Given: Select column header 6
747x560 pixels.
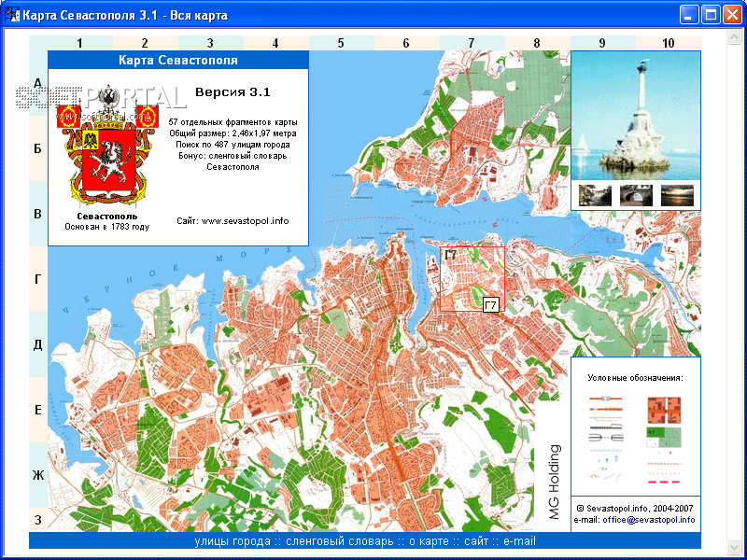Looking at the screenshot, I should pos(406,43).
